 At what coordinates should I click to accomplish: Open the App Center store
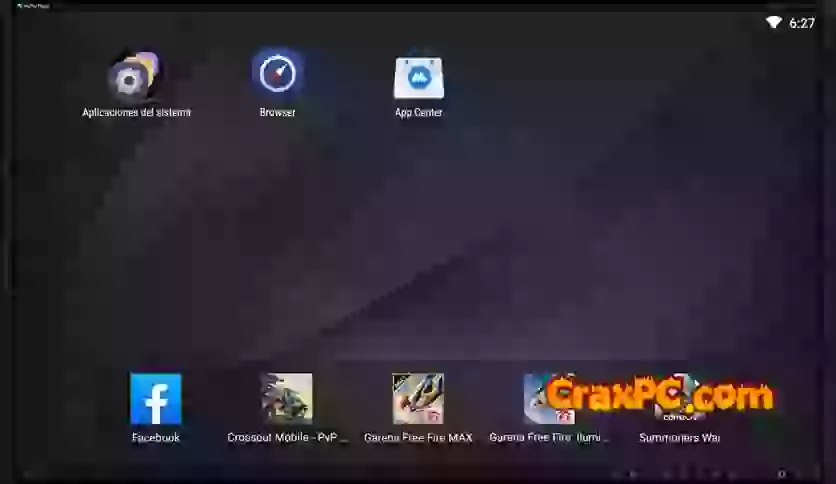pos(419,77)
